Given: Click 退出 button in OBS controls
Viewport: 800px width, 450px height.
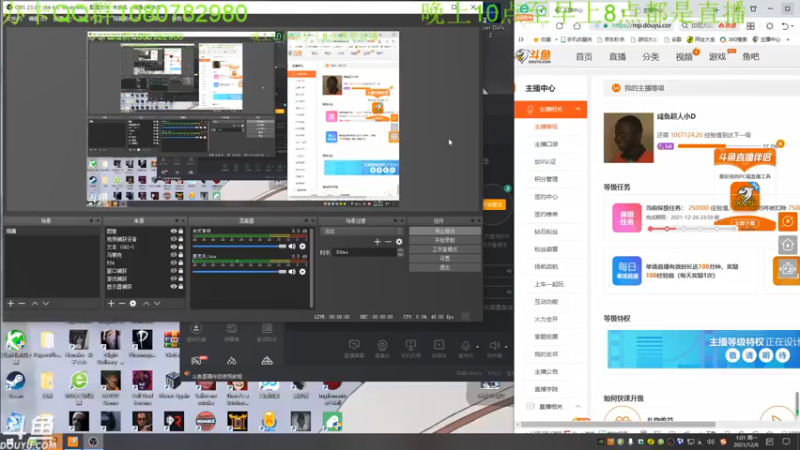Looking at the screenshot, I should pos(444,267).
